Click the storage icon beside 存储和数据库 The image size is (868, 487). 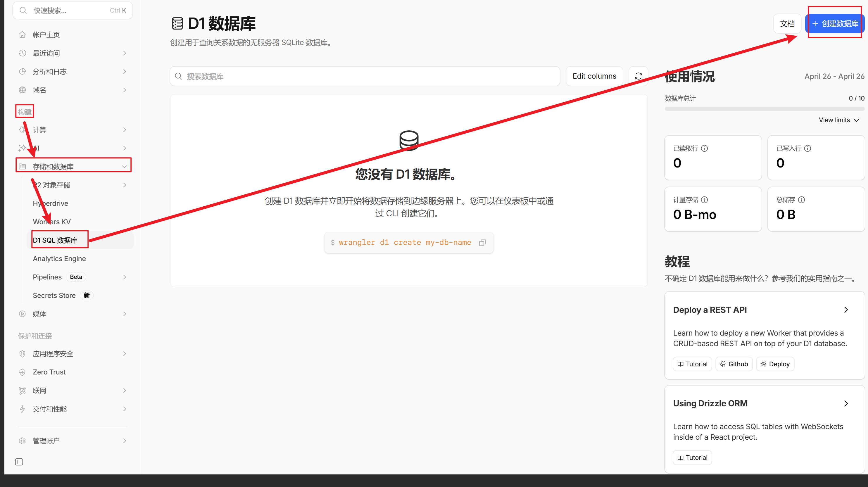[x=22, y=167]
